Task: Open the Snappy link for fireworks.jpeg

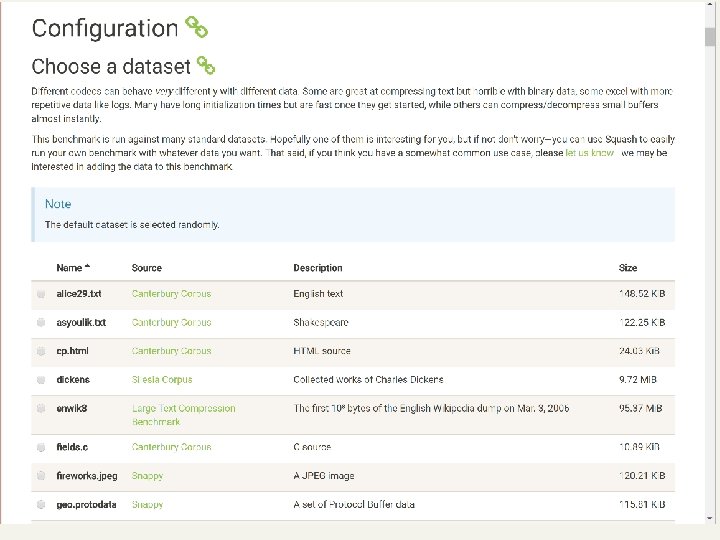Action: (x=147, y=476)
